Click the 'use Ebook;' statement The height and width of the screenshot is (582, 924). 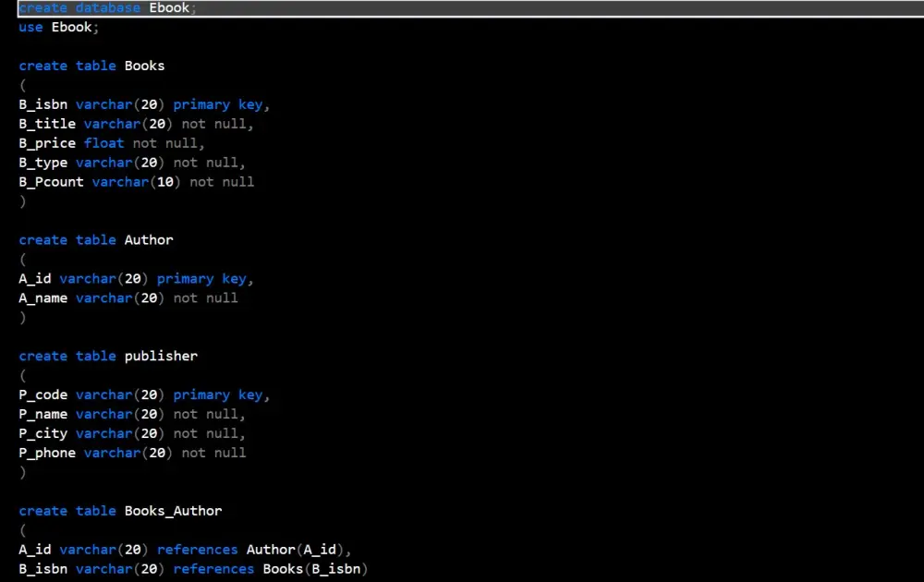pyautogui.click(x=59, y=27)
